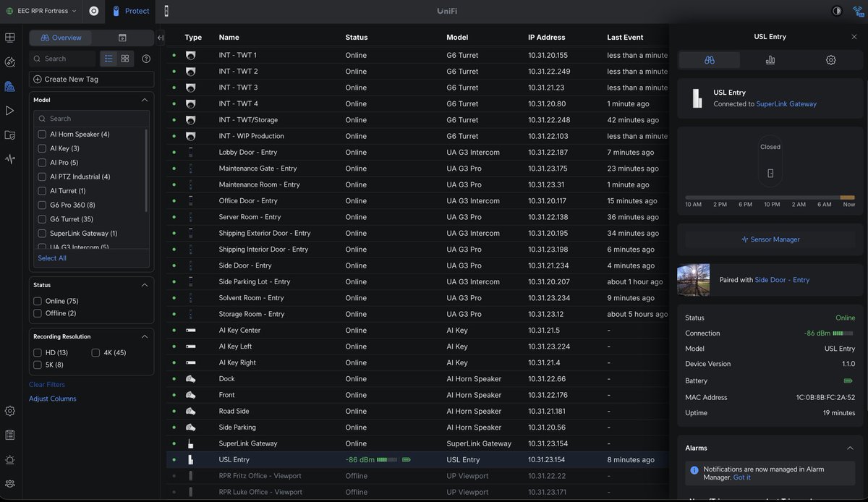
Task: Open the dashboard grid icon in sidebar
Action: point(9,38)
